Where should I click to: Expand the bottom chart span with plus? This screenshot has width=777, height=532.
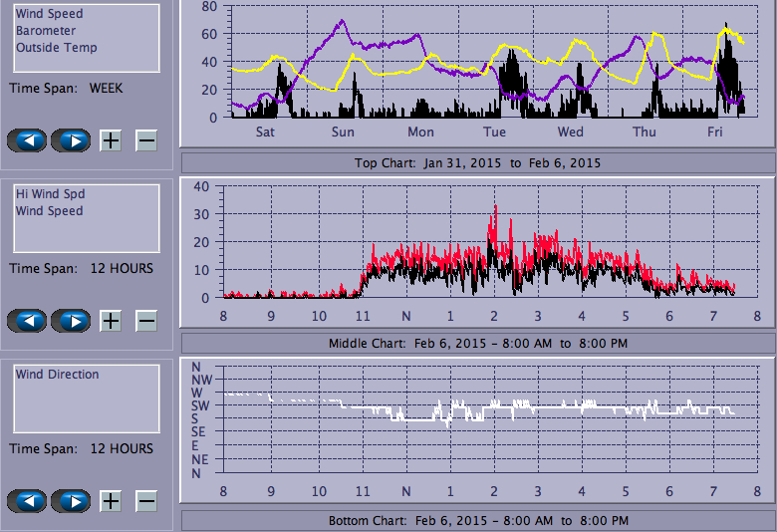[x=111, y=501]
